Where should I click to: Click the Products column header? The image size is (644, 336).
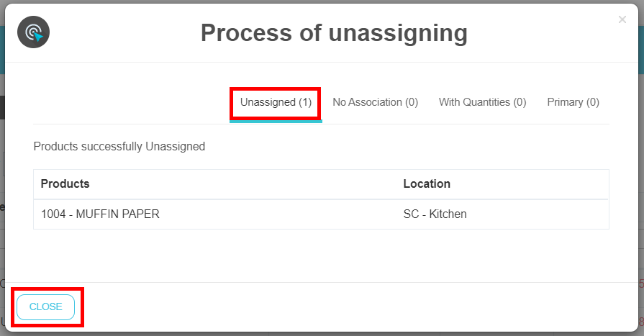(65, 184)
